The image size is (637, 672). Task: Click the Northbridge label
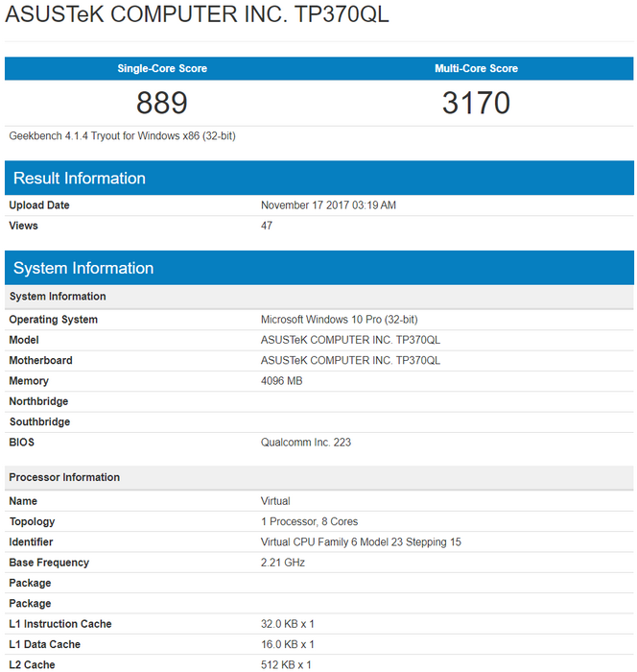click(38, 402)
